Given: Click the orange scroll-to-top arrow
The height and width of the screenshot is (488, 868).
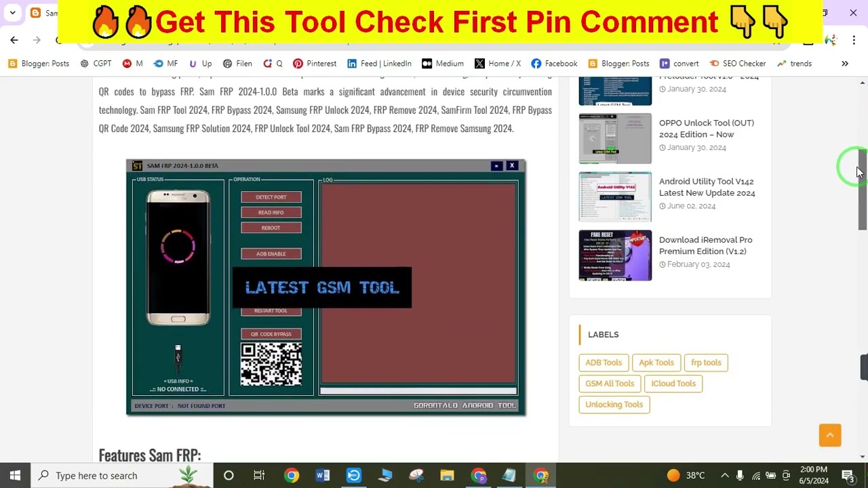Looking at the screenshot, I should coord(829,435).
